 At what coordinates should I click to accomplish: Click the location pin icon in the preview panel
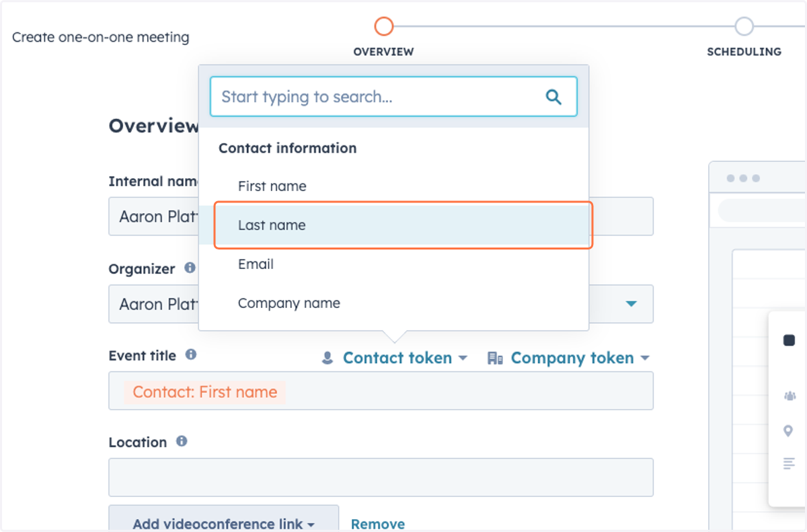788,431
